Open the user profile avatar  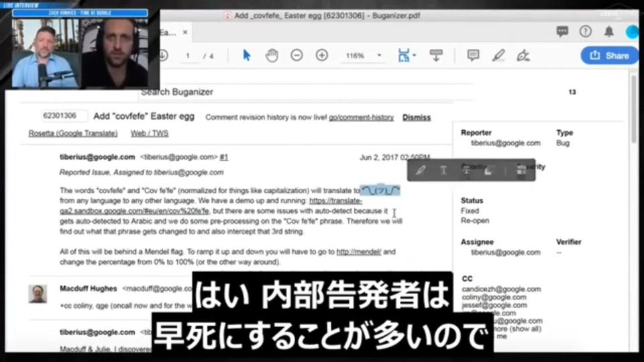[632, 32]
